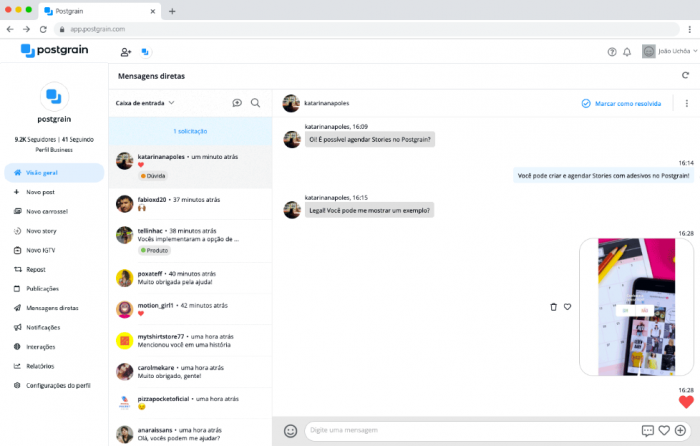Viewport: 700px width, 446px height.
Task: Click the plus attachment icon
Action: [x=680, y=430]
